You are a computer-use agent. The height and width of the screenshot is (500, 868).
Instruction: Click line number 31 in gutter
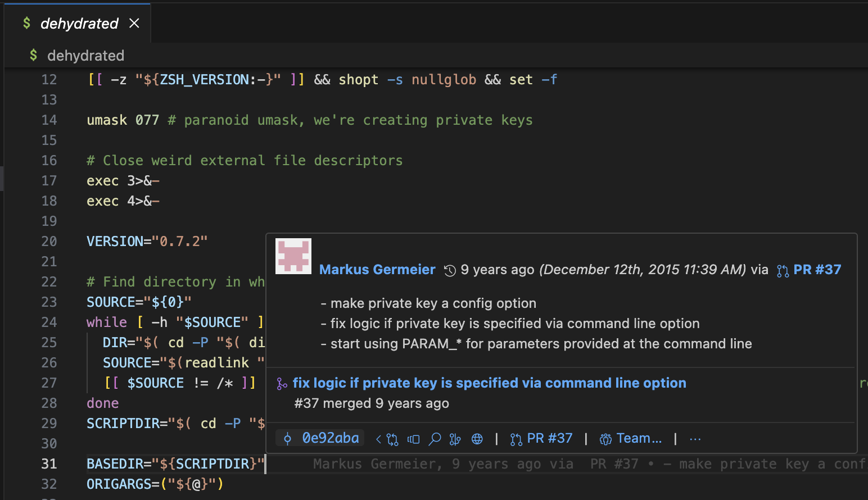coord(49,464)
